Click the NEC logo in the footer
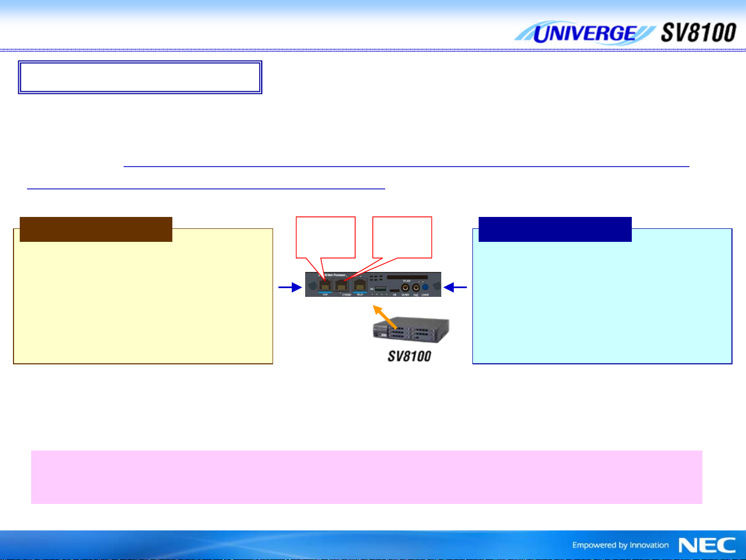The width and height of the screenshot is (746, 560). 707,545
